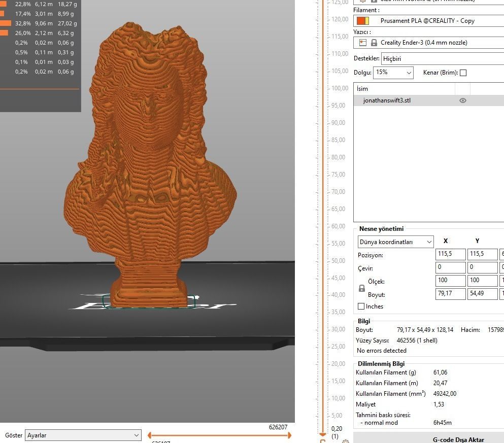Expand the Dolgu 15% combo box
The image size is (504, 443).
393,72
